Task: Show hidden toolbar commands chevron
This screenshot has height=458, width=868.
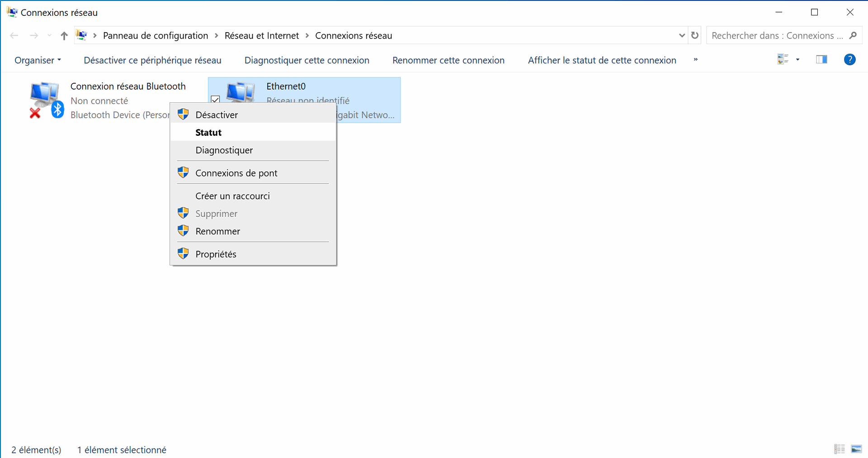Action: (695, 60)
